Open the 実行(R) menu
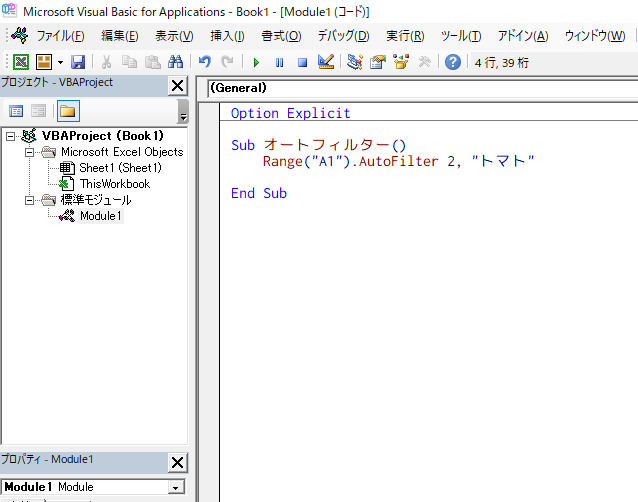Image resolution: width=638 pixels, height=502 pixels. [x=405, y=36]
